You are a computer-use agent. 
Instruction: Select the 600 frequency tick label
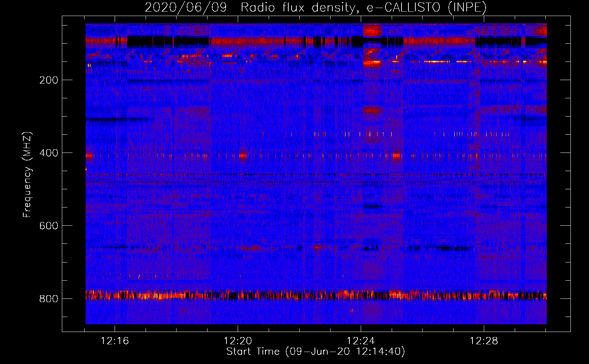coord(49,226)
